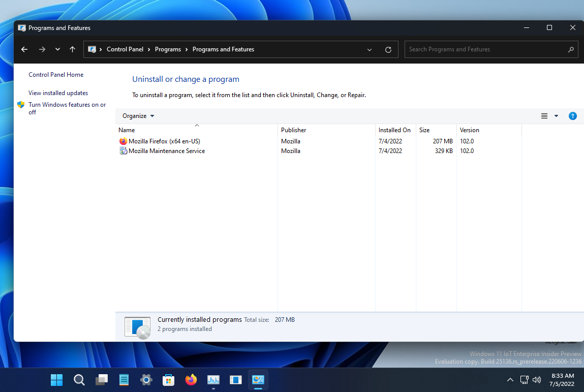Sort list by Size column header
This screenshot has height=392, width=584.
[x=436, y=130]
